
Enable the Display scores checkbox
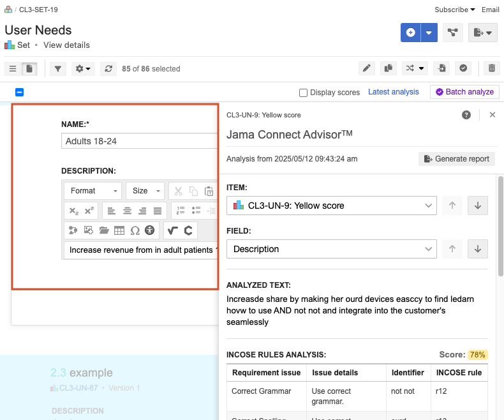(304, 93)
